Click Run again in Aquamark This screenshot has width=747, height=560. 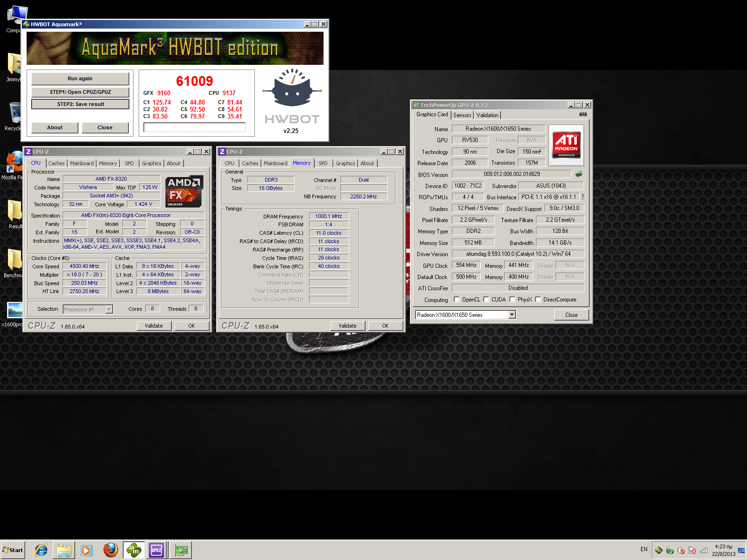(x=80, y=78)
